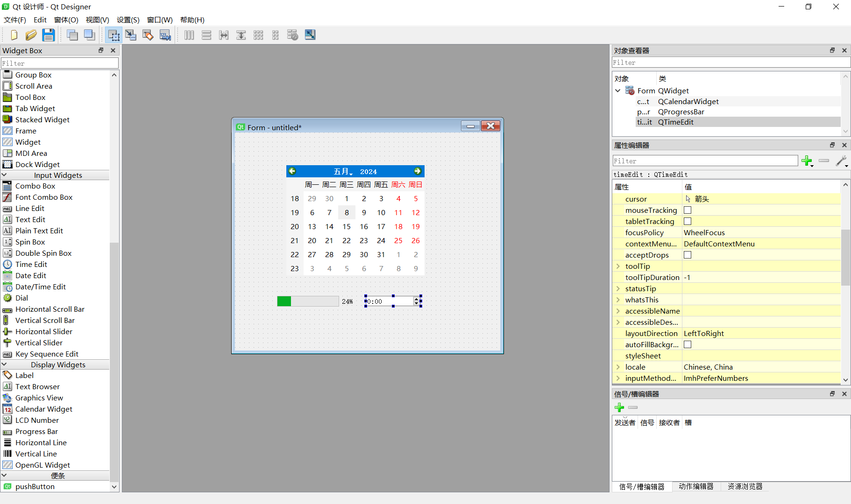Apply Lay Out in Form Layout icon
Viewport: 851px width, 504px height.
[276, 35]
